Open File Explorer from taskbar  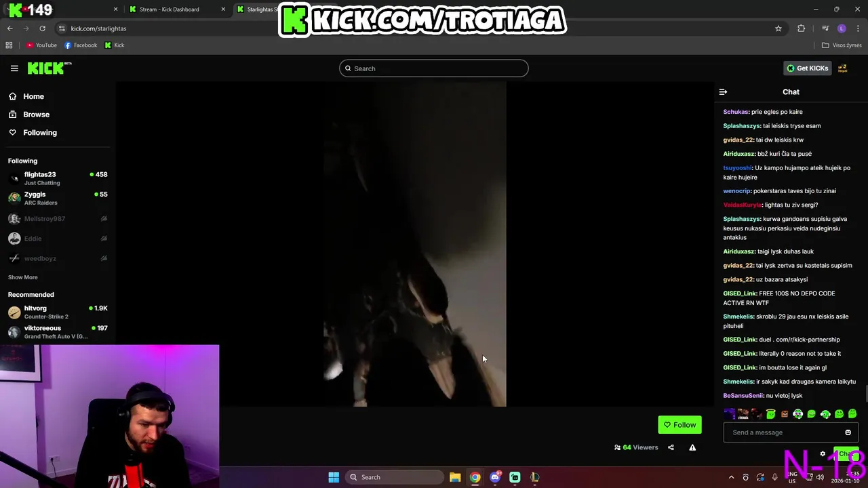(455, 477)
